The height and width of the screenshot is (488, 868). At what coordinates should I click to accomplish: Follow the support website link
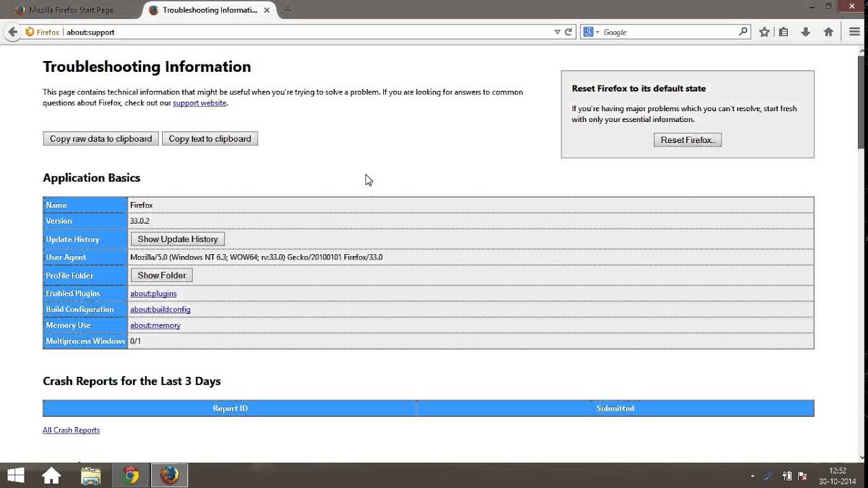click(x=199, y=103)
